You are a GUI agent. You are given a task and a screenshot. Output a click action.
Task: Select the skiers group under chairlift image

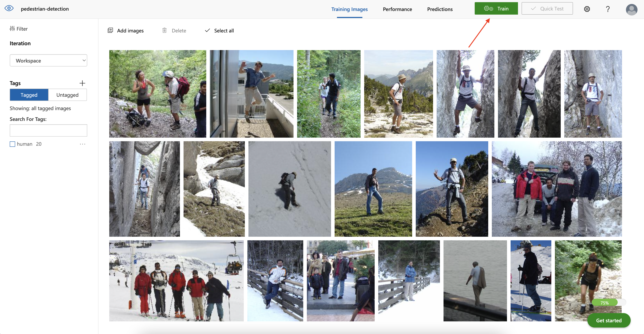tap(177, 281)
